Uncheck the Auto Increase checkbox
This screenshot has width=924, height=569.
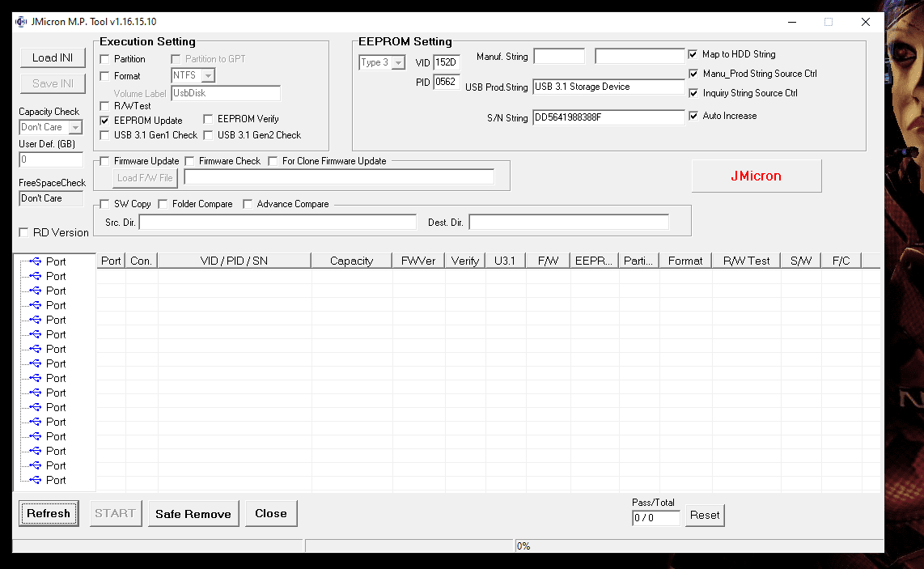coord(693,116)
